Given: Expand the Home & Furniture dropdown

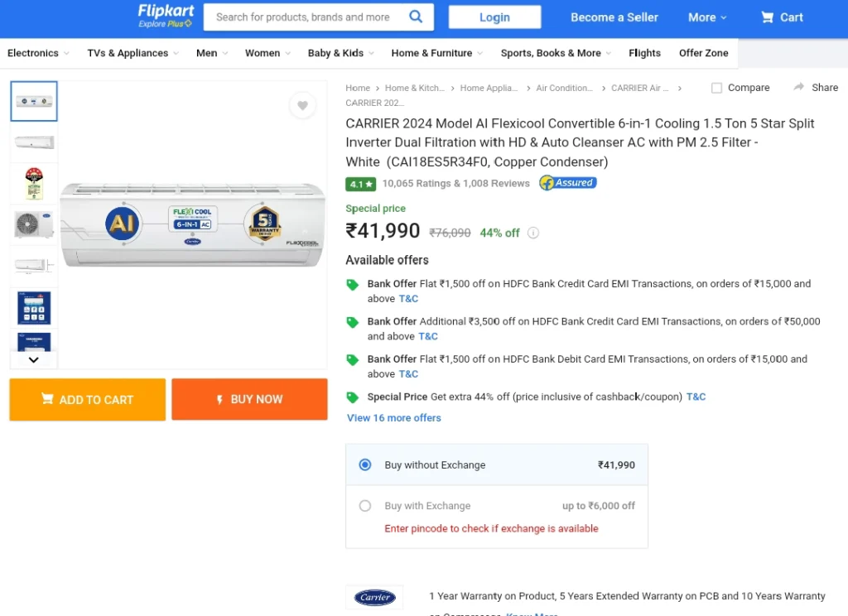Looking at the screenshot, I should (437, 53).
